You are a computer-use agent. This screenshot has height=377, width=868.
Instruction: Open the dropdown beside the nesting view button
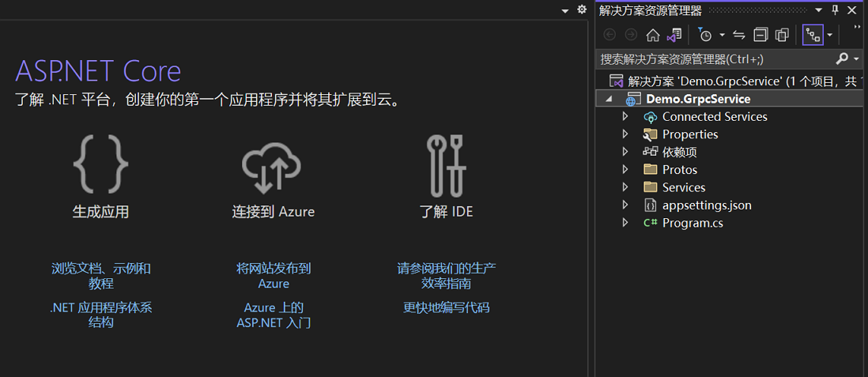pyautogui.click(x=829, y=36)
